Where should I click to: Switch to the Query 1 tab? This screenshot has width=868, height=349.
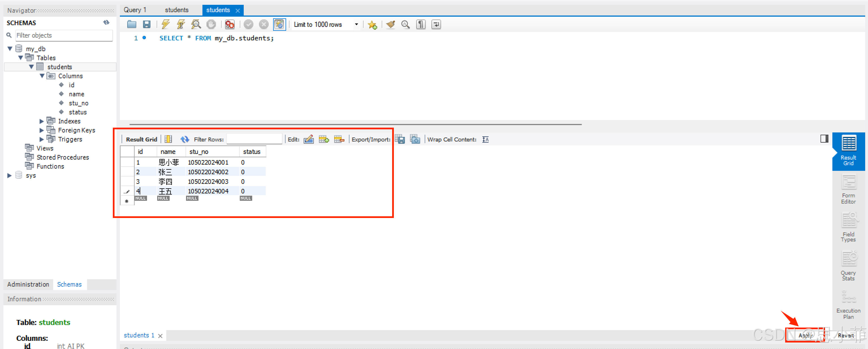(x=135, y=10)
